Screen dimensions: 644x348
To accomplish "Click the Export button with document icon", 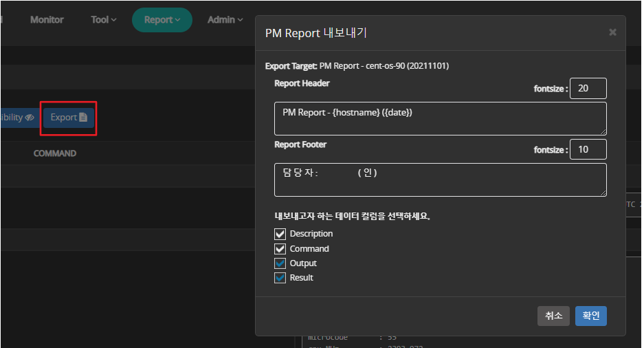I will point(69,118).
